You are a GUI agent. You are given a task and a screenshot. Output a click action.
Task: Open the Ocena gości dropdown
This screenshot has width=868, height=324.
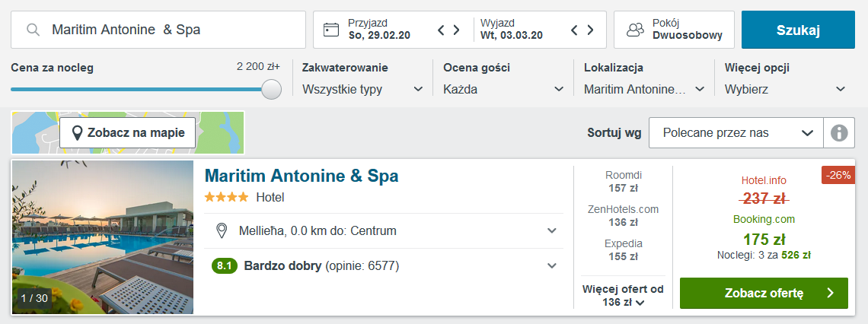[504, 89]
